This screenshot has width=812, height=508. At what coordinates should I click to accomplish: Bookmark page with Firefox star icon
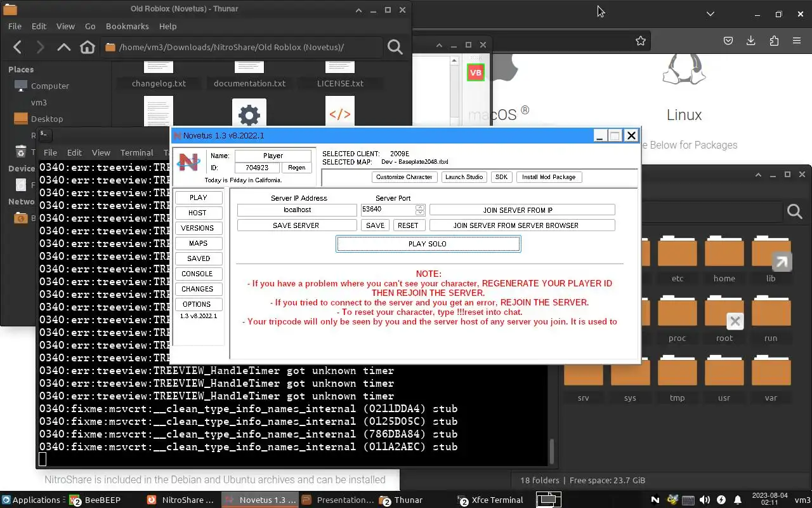pos(641,41)
